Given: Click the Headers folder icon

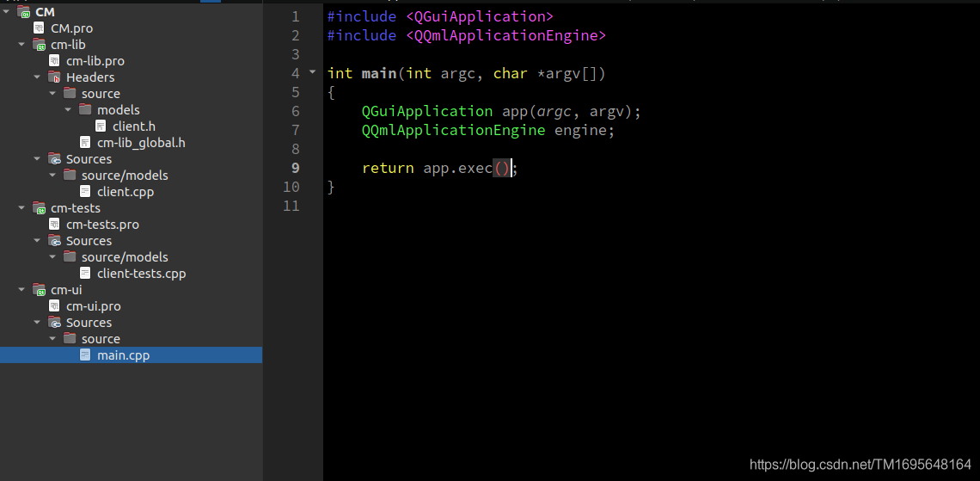Looking at the screenshot, I should click(54, 77).
